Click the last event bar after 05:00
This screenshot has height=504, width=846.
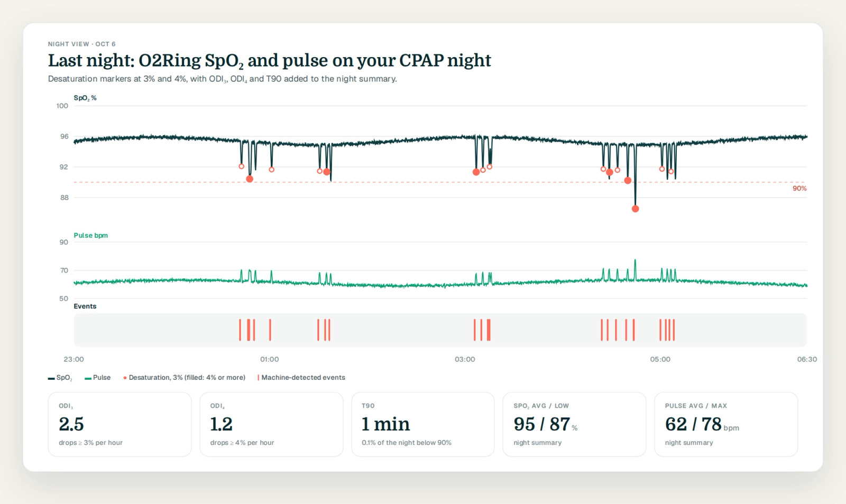tap(674, 330)
